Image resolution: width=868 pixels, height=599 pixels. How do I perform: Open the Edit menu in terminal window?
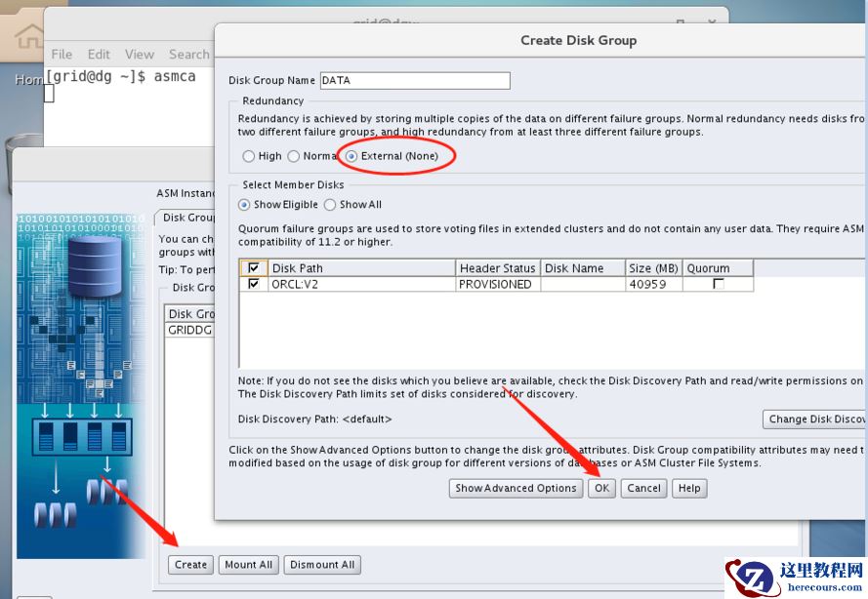point(99,55)
